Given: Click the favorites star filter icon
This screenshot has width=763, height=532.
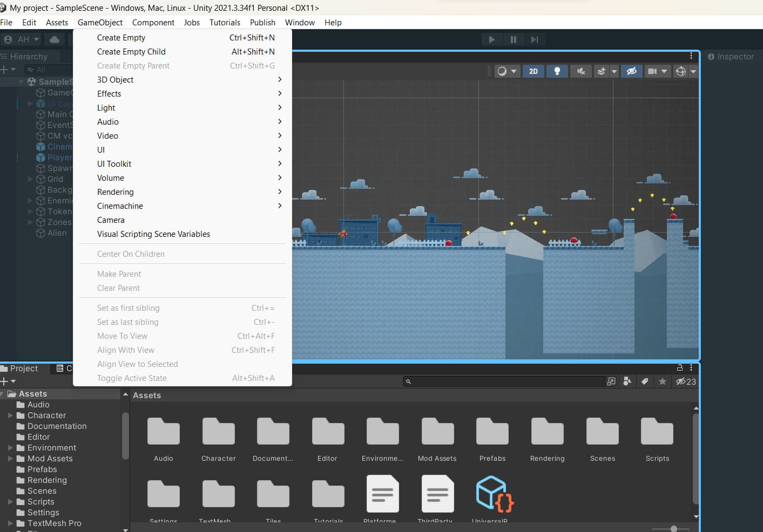Looking at the screenshot, I should point(663,381).
